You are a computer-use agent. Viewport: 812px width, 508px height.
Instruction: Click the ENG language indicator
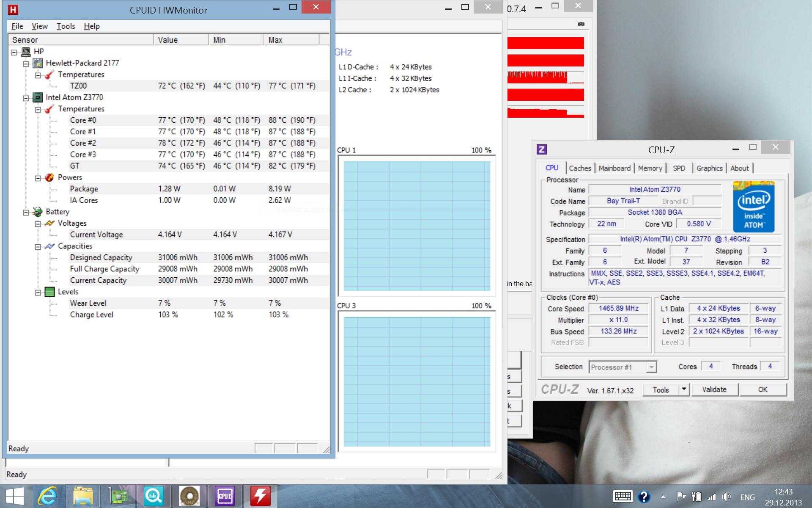click(x=747, y=497)
